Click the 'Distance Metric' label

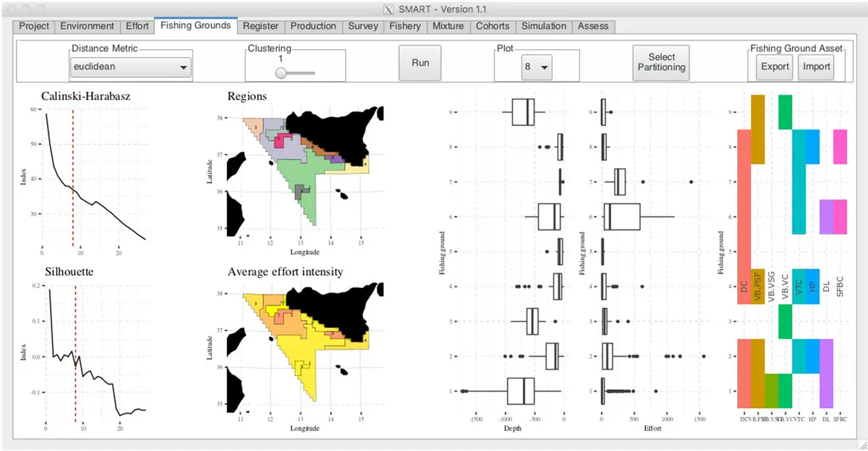105,49
